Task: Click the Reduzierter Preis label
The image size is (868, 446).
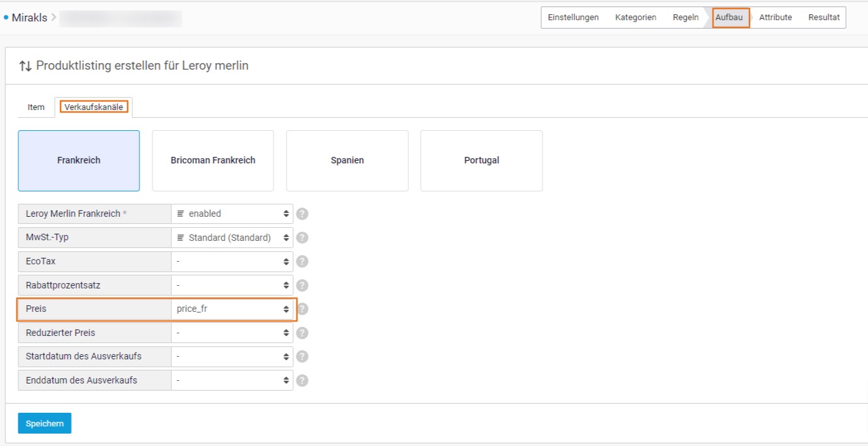Action: point(61,333)
